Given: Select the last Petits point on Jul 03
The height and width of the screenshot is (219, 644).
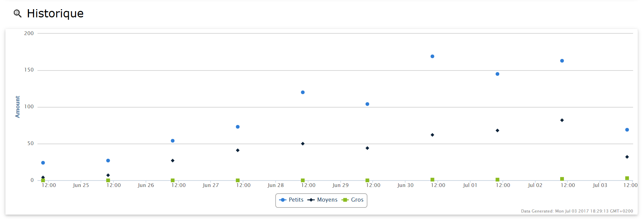Looking at the screenshot, I should (x=627, y=130).
